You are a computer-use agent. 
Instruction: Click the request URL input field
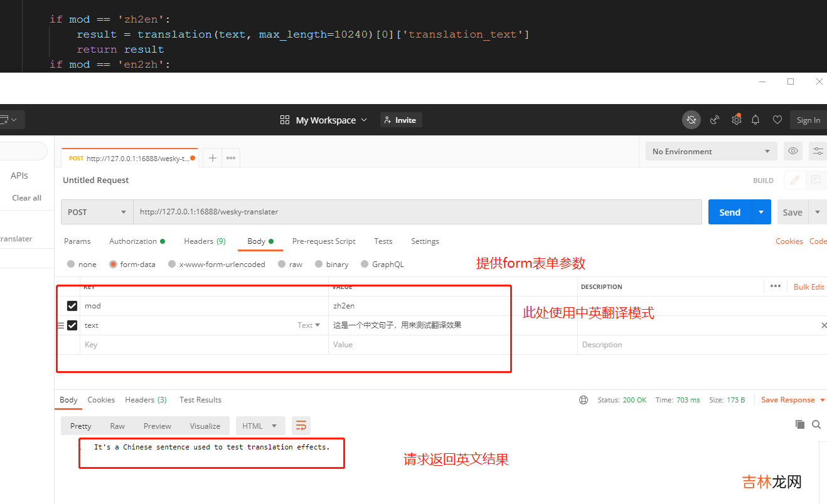[x=417, y=212]
